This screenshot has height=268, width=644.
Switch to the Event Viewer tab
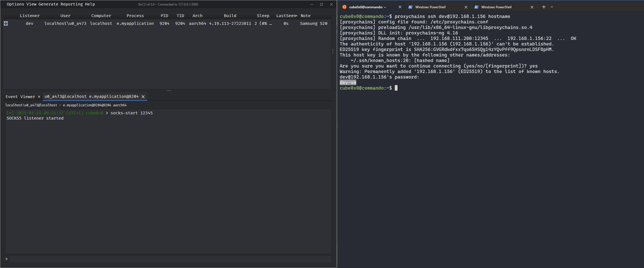pyautogui.click(x=20, y=97)
